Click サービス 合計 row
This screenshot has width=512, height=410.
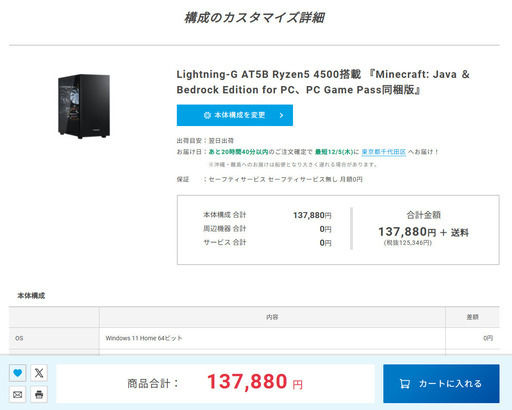(267, 243)
